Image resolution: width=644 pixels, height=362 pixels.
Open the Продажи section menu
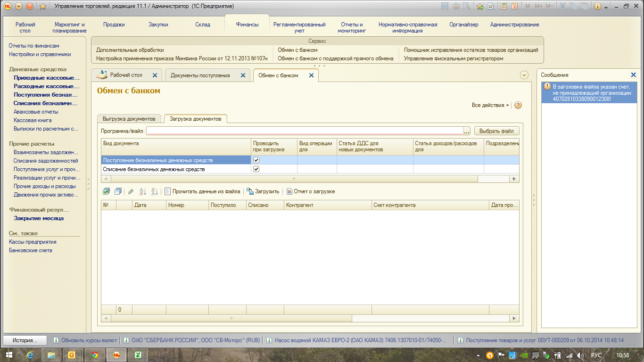(x=114, y=25)
